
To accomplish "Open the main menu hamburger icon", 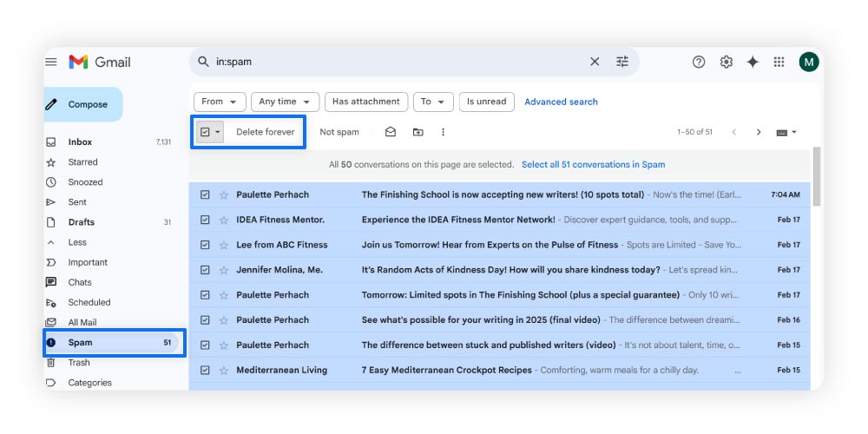I will 51,62.
